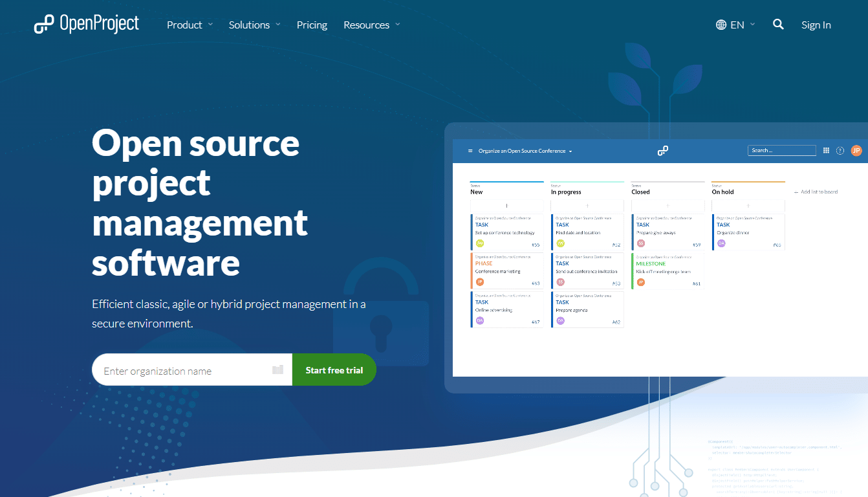Open the Send out conference invitation card
This screenshot has width=868, height=497.
(587, 271)
